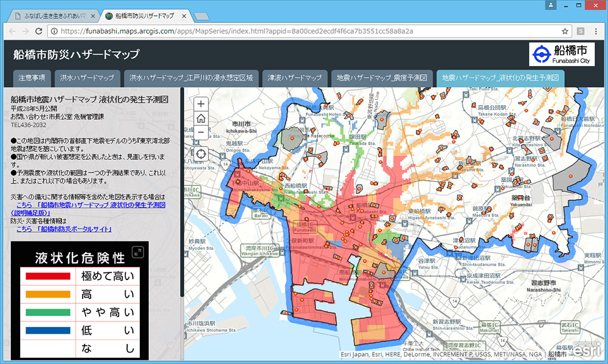Go back to the previous page
The width and height of the screenshot is (608, 364).
tap(12, 31)
